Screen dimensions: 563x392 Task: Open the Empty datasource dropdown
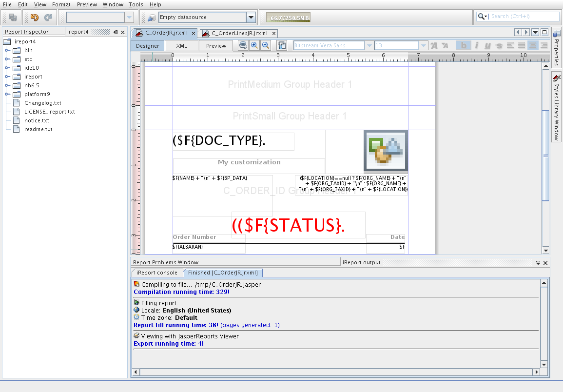click(251, 18)
